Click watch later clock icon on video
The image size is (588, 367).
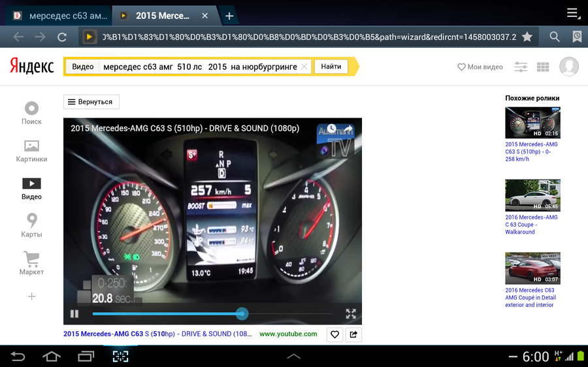331,129
